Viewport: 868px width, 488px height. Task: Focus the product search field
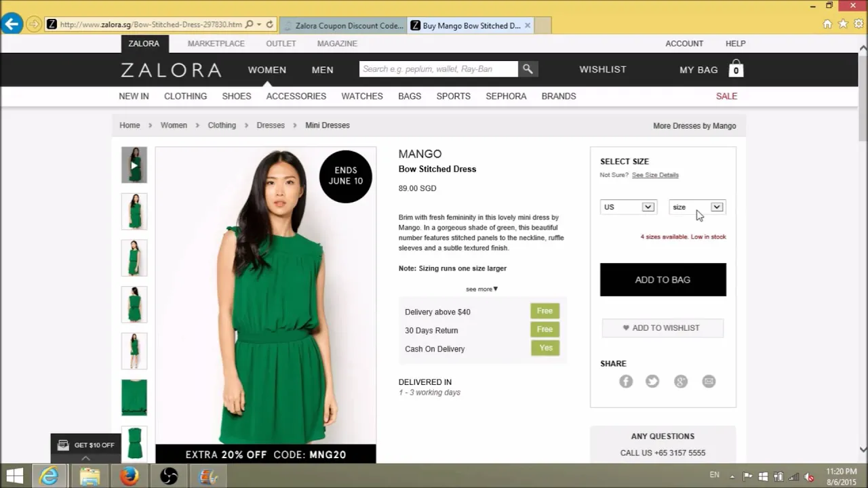[439, 69]
